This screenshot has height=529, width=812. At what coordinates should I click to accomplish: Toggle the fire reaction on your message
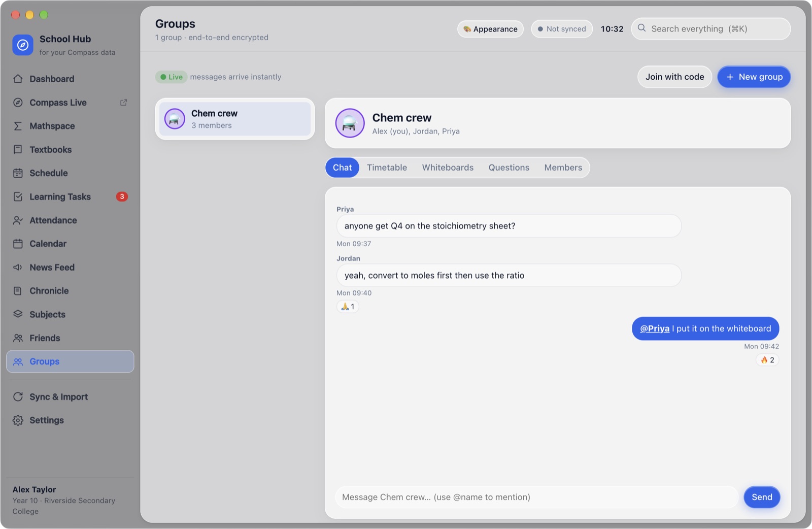point(767,360)
